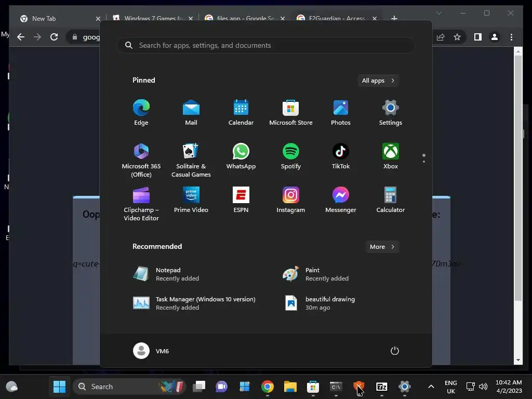
Task: Open Solitaire & Casual Games
Action: click(x=191, y=160)
